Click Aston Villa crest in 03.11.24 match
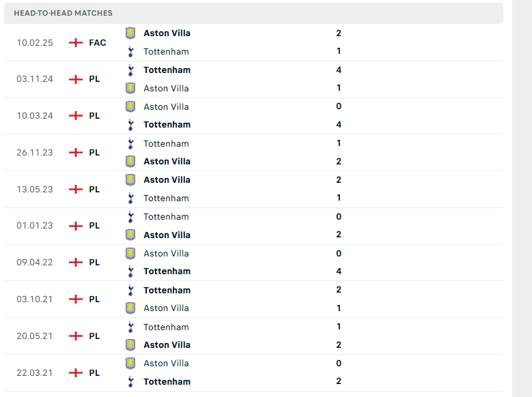Image resolution: width=532 pixels, height=397 pixels. click(x=130, y=88)
